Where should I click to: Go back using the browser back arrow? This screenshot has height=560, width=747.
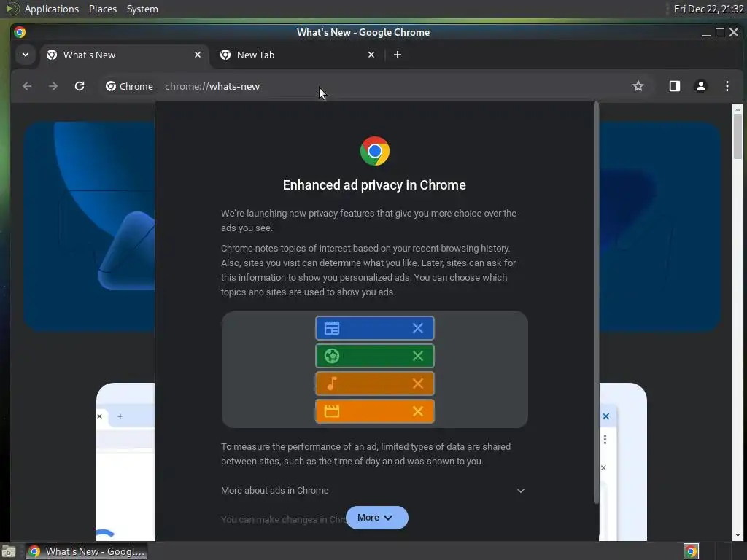coord(27,86)
